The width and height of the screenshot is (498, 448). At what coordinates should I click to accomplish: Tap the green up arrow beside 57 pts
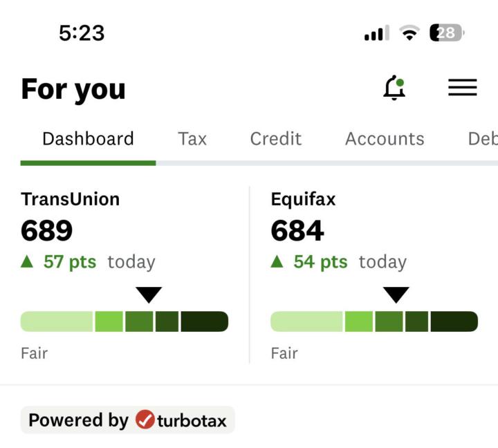tap(28, 261)
